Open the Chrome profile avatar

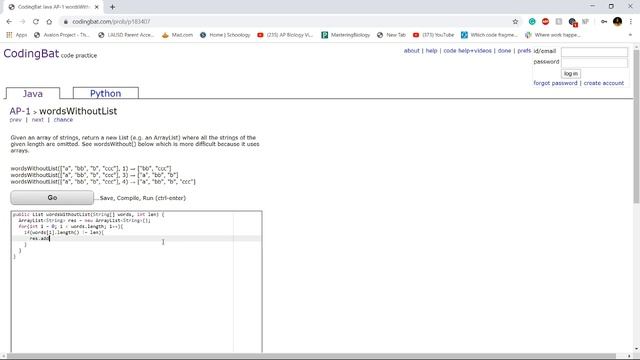pos(618,22)
